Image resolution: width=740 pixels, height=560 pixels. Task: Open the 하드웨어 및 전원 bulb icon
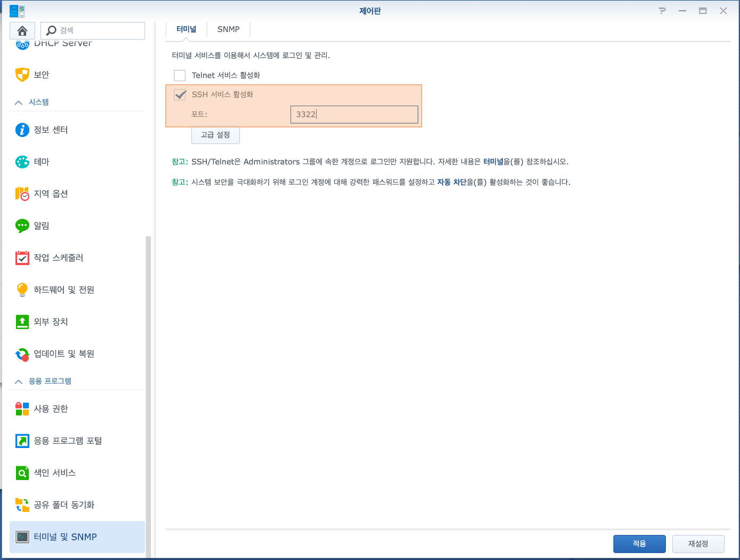(22, 290)
